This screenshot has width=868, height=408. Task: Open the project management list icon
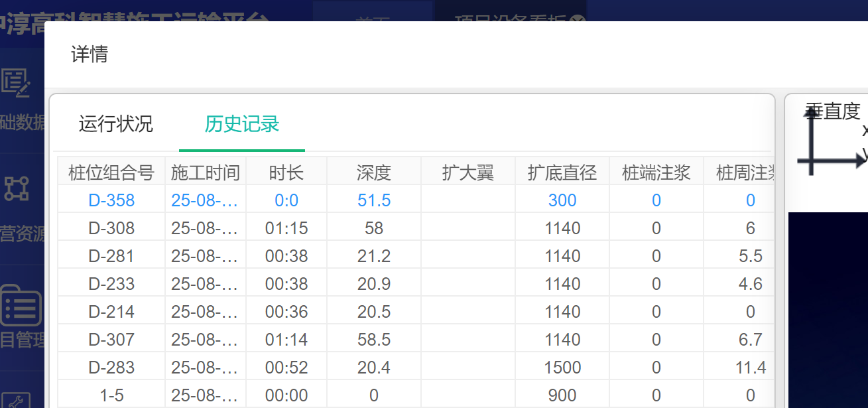[x=20, y=306]
